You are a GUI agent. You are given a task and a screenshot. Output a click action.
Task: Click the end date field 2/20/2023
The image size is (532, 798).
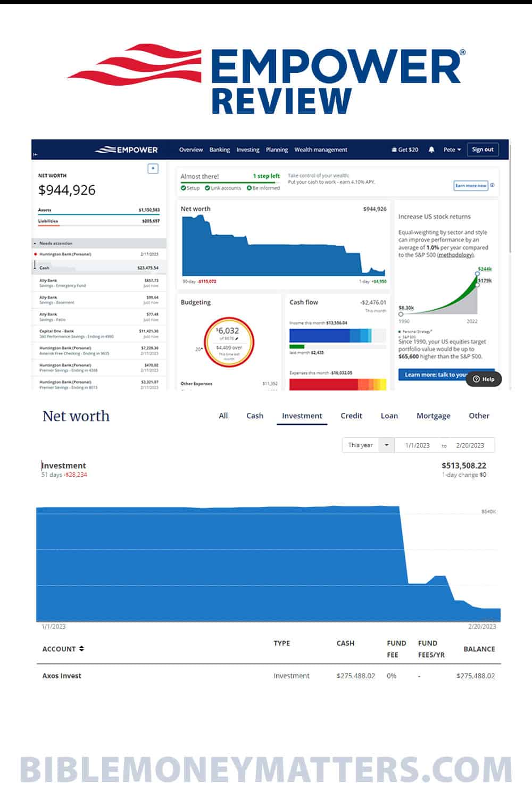tap(470, 445)
